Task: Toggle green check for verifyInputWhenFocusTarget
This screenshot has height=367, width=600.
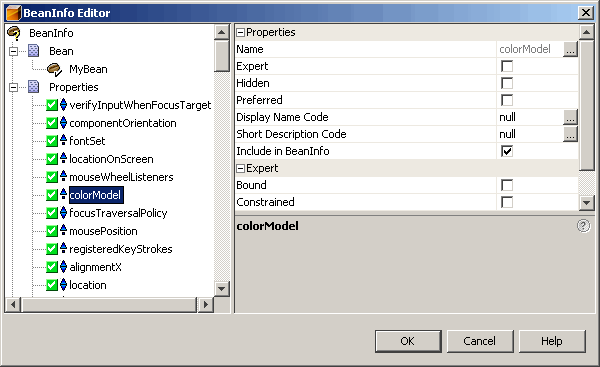Action: pyautogui.click(x=52, y=105)
